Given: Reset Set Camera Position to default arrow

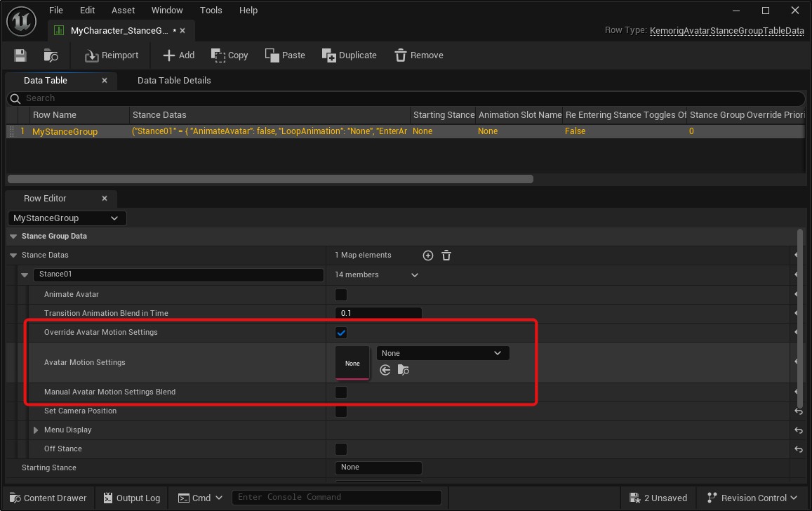Looking at the screenshot, I should point(798,411).
